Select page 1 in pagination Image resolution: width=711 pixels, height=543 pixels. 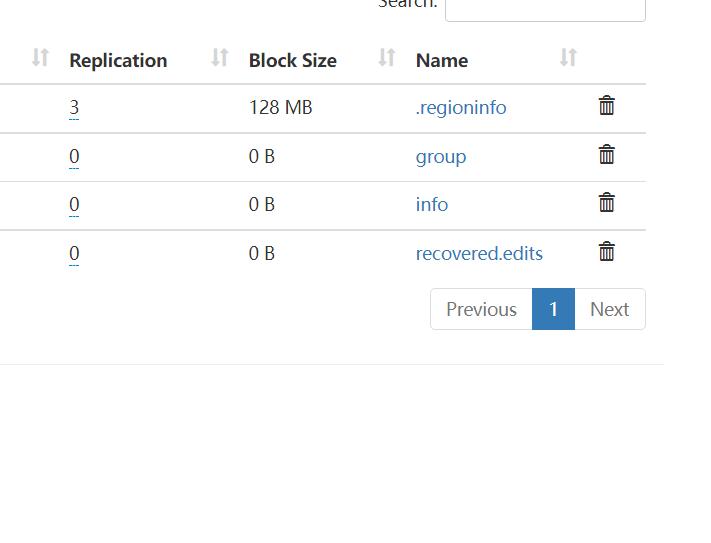[553, 309]
